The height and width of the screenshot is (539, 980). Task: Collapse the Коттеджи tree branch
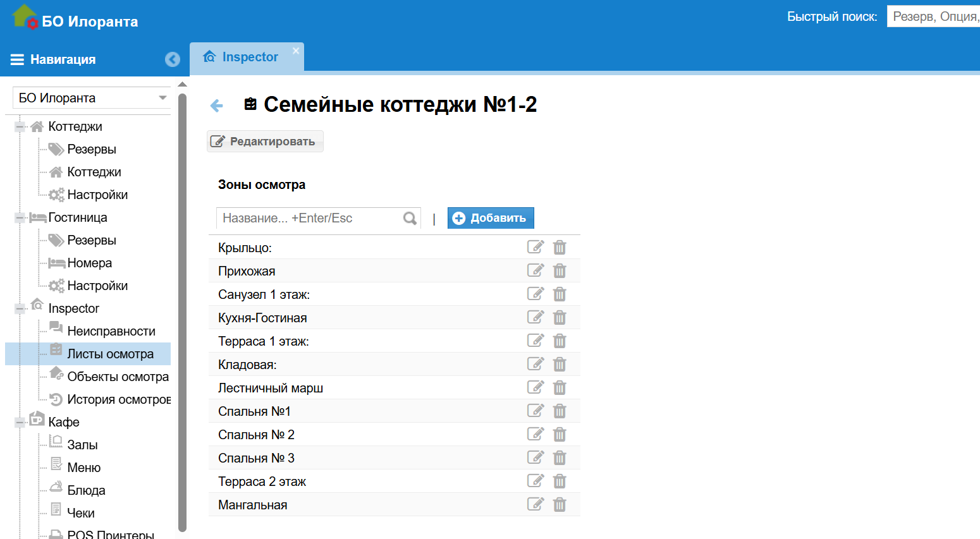pos(19,126)
